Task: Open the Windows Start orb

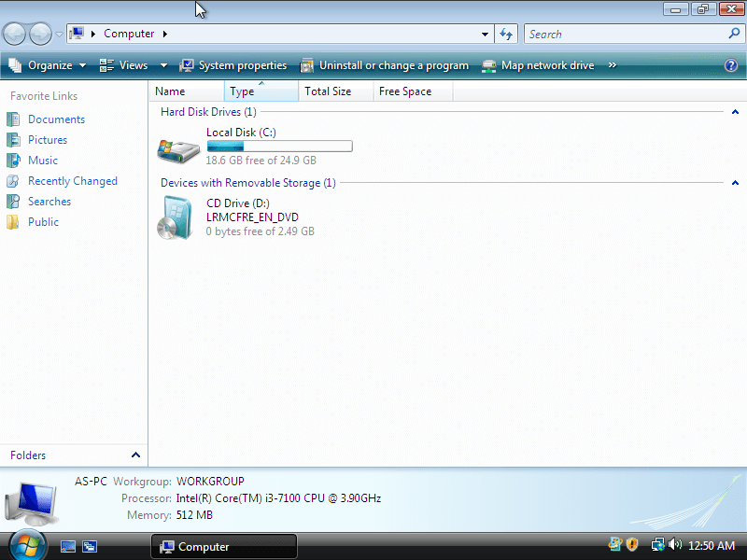Action: tap(28, 545)
